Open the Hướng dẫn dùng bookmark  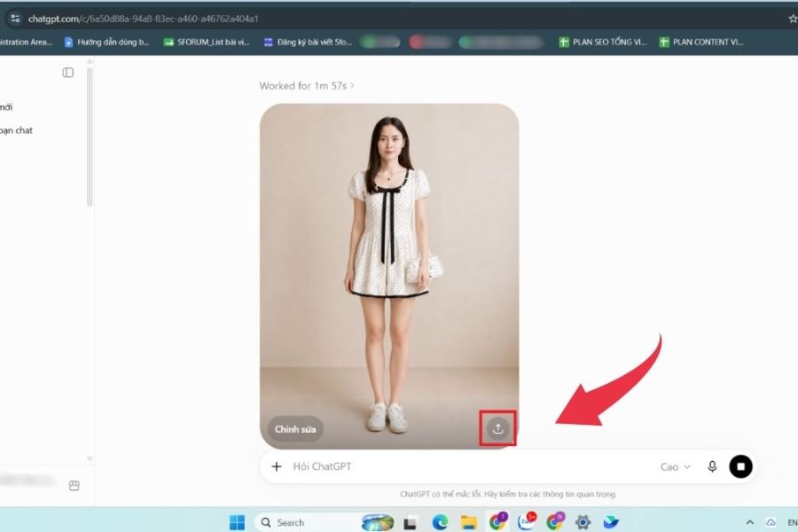(x=107, y=43)
